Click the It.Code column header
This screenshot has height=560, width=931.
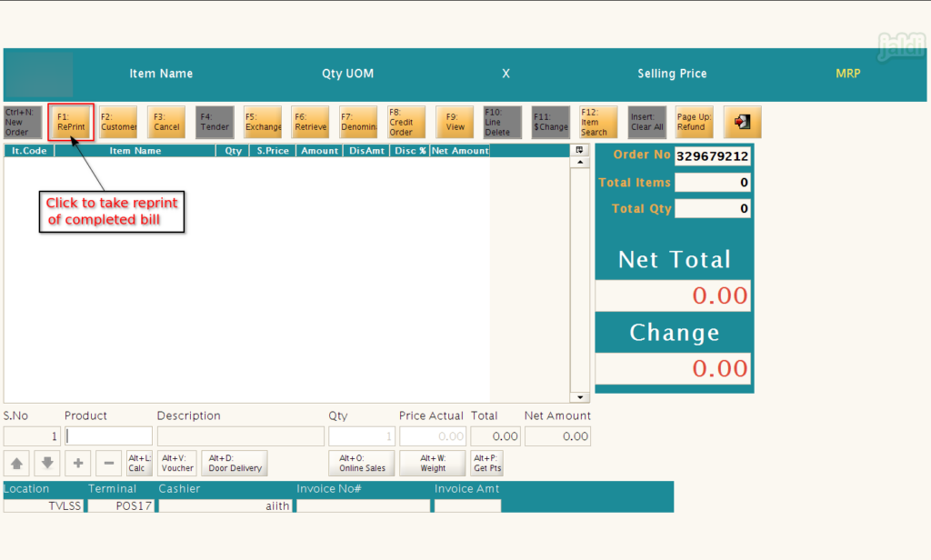[29, 151]
